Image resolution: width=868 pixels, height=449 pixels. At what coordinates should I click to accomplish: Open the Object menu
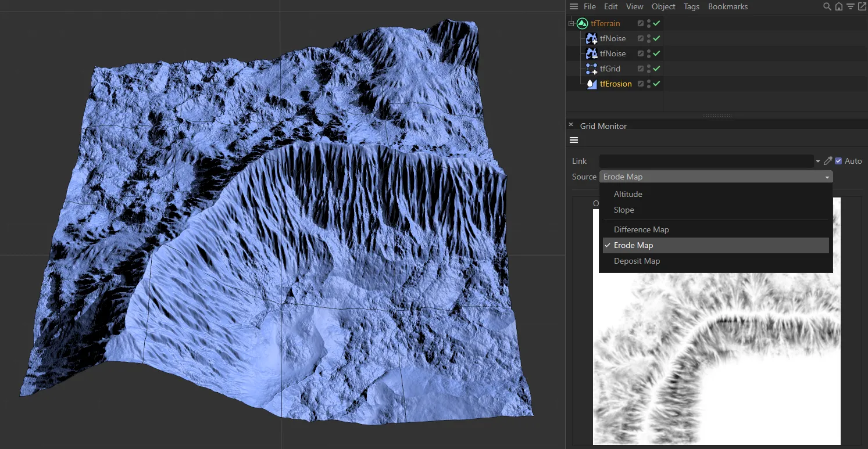(663, 6)
